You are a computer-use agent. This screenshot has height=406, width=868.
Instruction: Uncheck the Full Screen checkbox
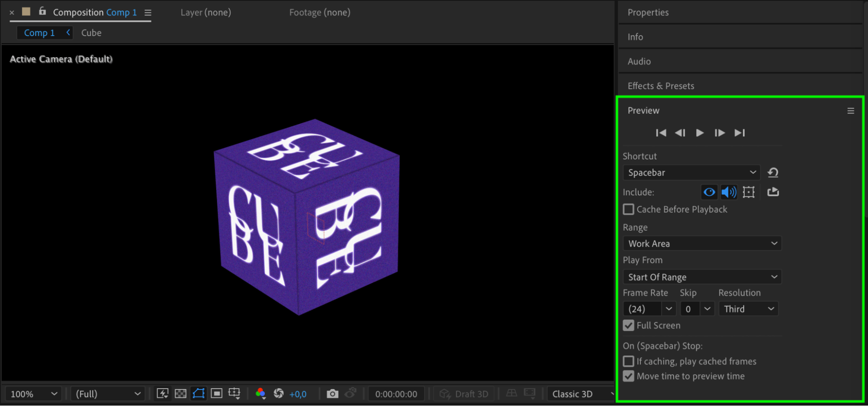point(628,325)
